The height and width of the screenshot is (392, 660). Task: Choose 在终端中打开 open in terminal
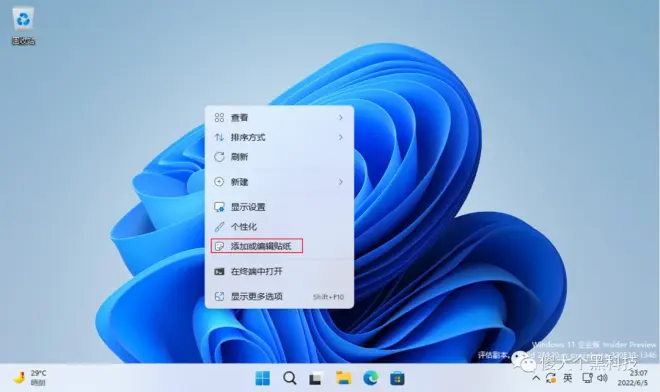[279, 271]
